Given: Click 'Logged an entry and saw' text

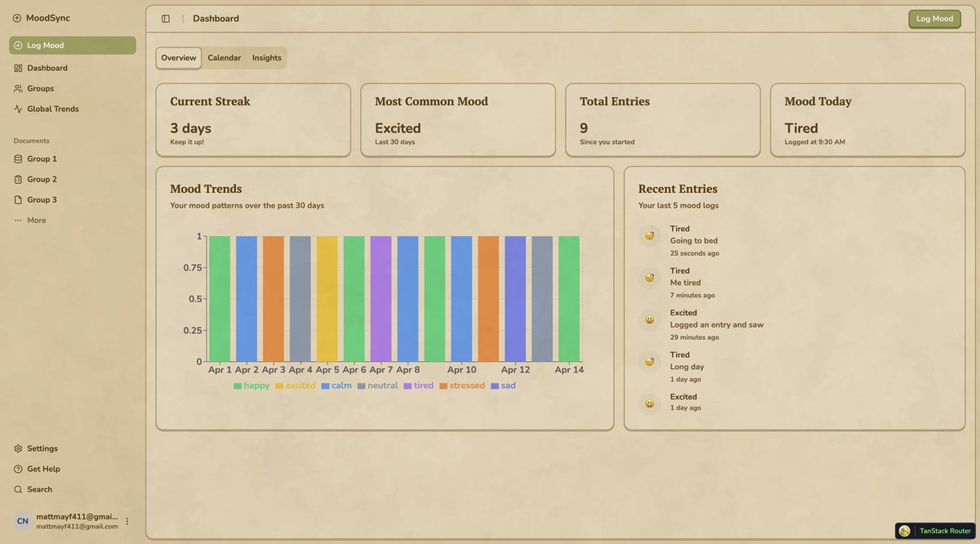Looking at the screenshot, I should 717,324.
